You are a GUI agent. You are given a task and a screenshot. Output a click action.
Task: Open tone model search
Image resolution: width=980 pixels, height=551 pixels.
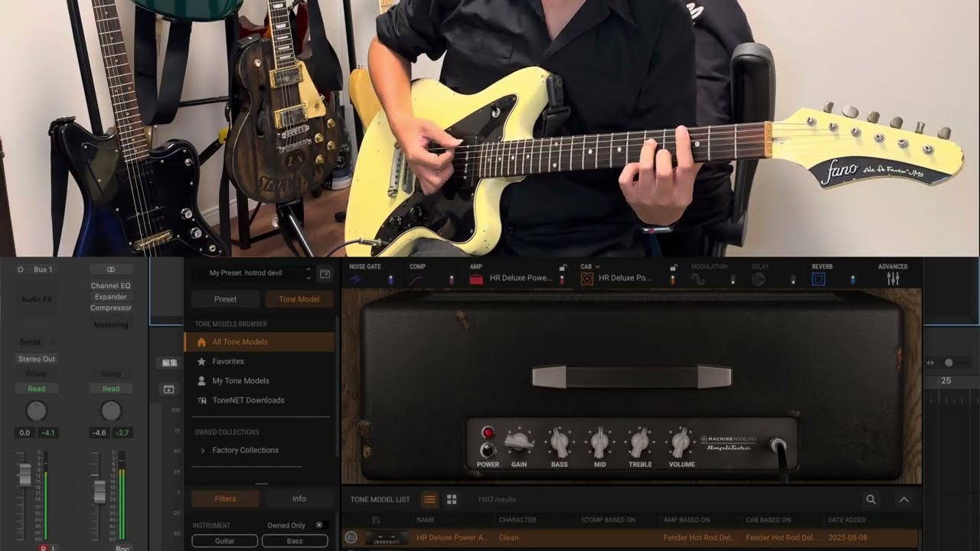pyautogui.click(x=871, y=499)
